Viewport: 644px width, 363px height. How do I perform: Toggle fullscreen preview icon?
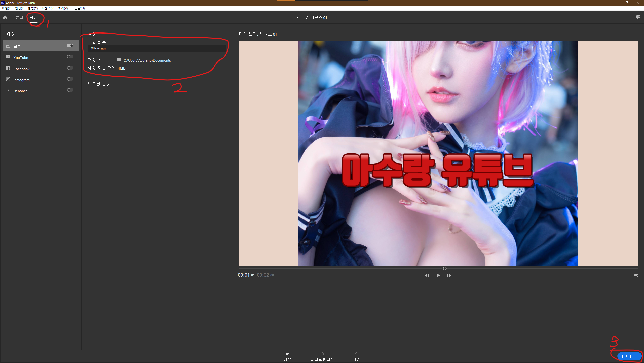635,275
